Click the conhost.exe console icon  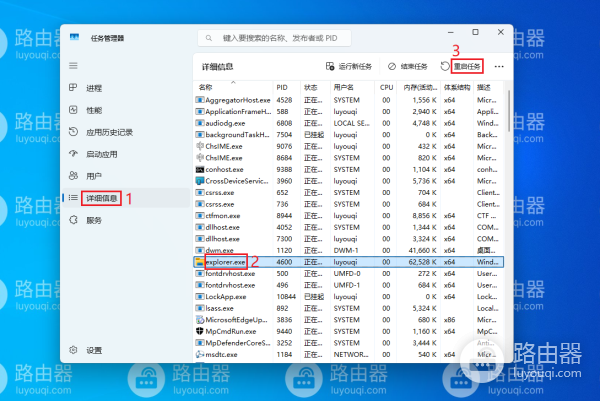tap(199, 170)
